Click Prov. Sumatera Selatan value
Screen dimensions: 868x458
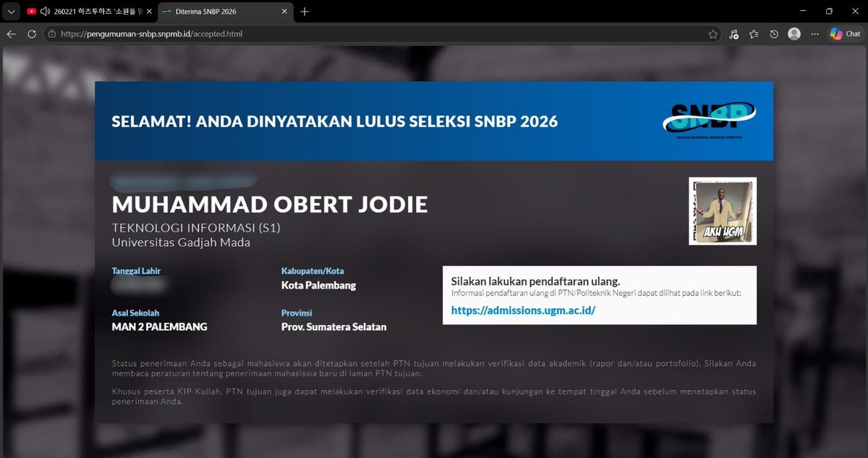pos(333,327)
